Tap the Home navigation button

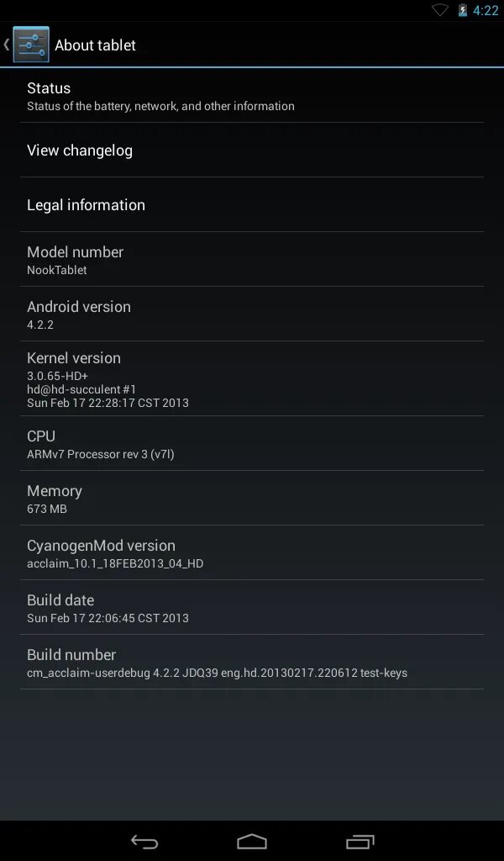coord(252,841)
